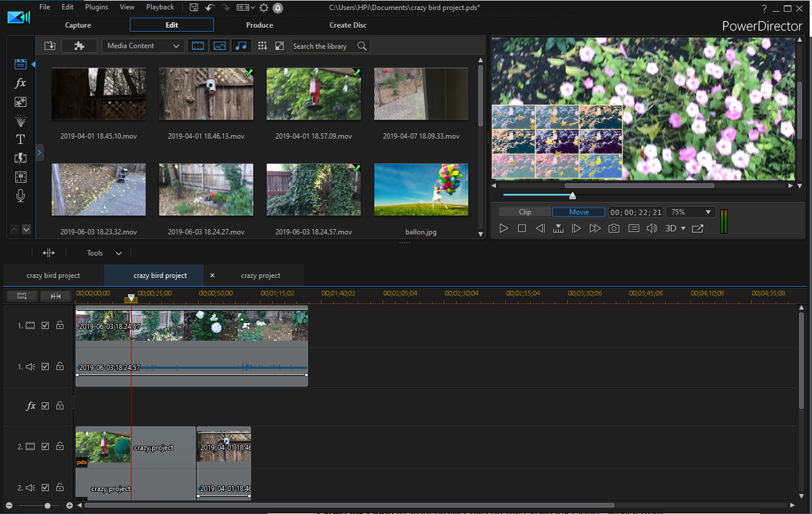Click the Take Snapshot camera icon
Screen dimensions: 812x514
tap(614, 229)
